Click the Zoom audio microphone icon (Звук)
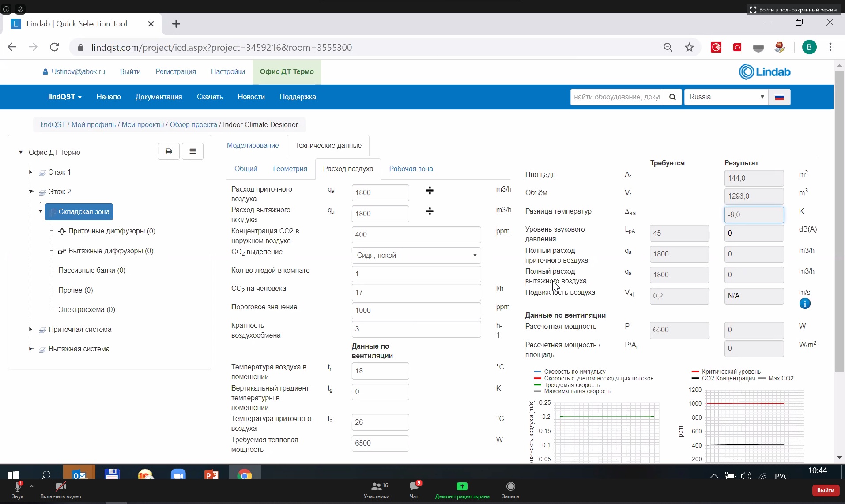 click(18, 487)
